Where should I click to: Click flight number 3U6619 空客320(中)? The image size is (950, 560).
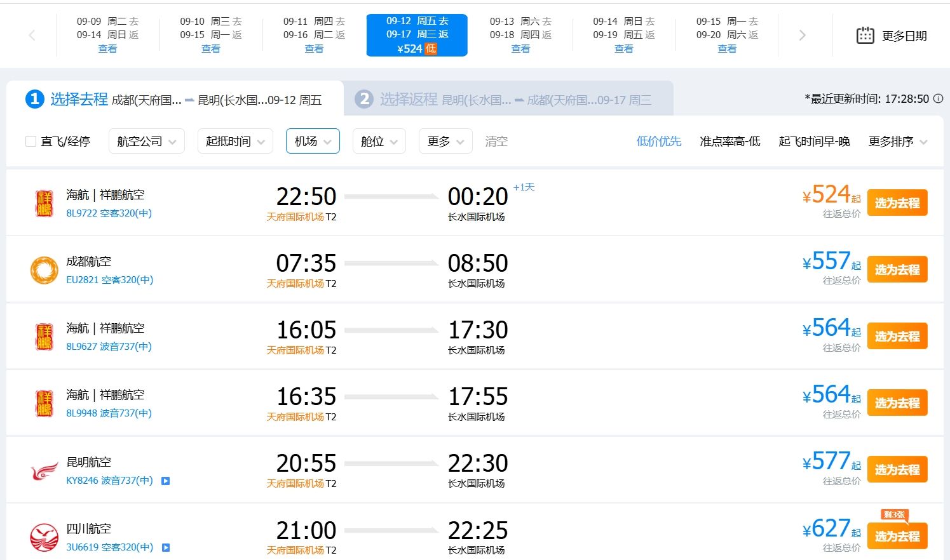[110, 547]
